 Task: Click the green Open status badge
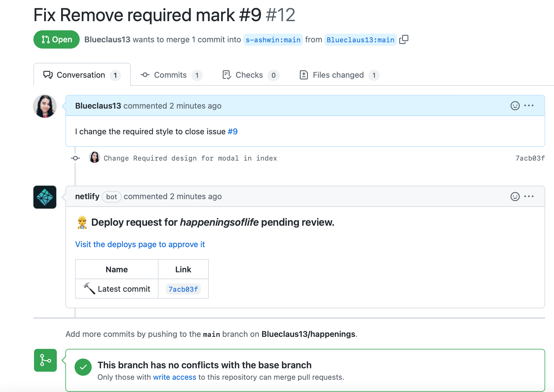(57, 39)
